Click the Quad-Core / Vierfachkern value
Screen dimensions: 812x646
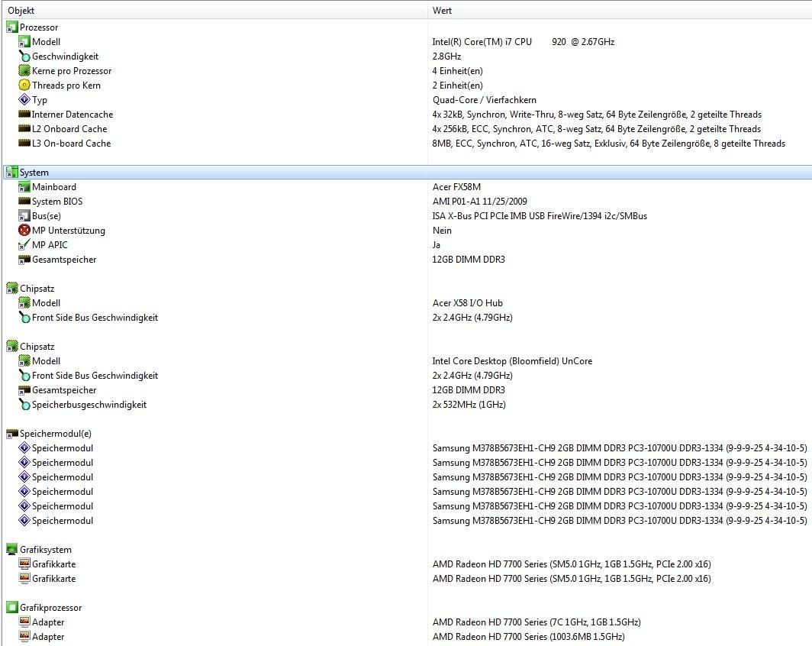pyautogui.click(x=484, y=100)
